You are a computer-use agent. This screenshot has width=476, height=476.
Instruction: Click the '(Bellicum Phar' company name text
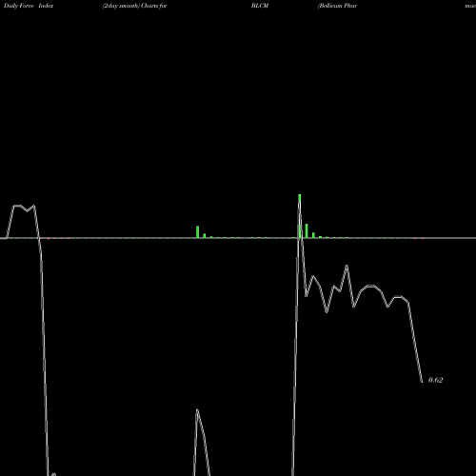337,6
